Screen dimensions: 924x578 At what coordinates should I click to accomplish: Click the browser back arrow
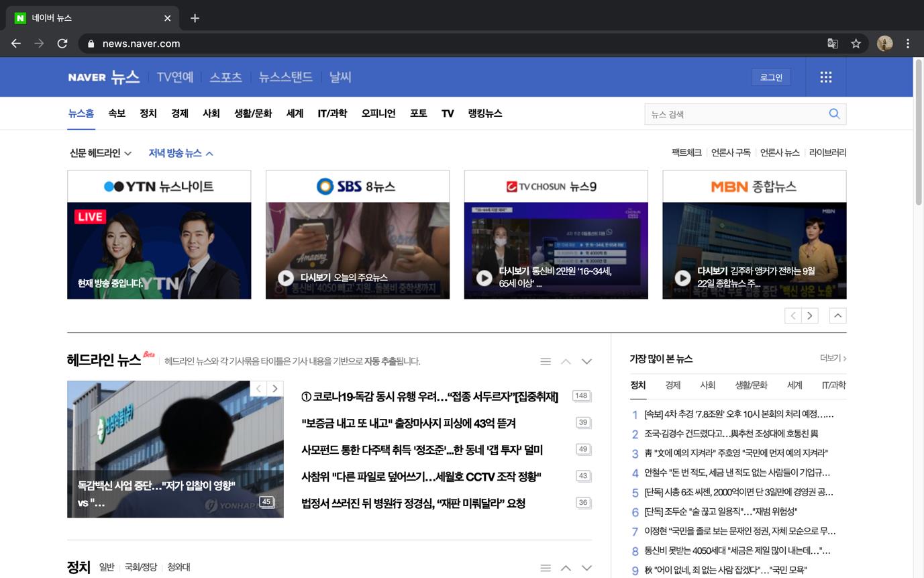tap(16, 44)
